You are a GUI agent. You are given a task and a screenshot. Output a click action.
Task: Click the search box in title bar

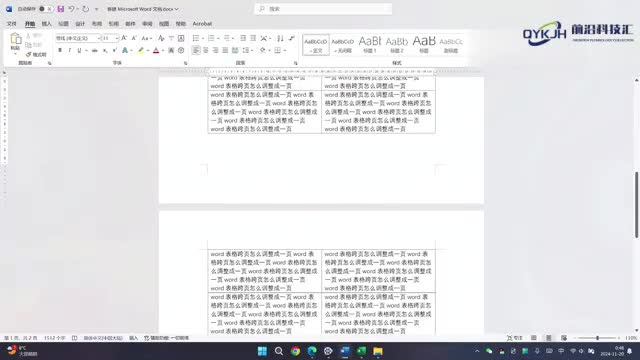click(x=323, y=9)
